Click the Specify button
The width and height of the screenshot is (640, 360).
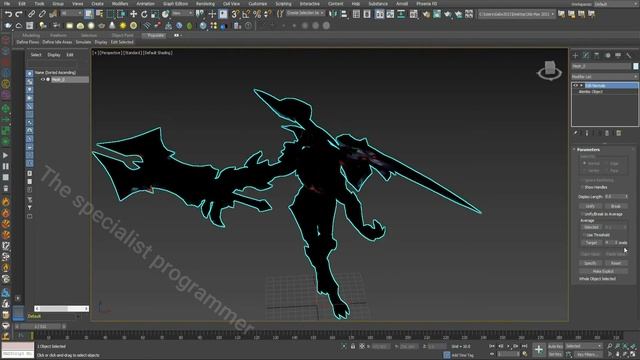[x=590, y=263]
